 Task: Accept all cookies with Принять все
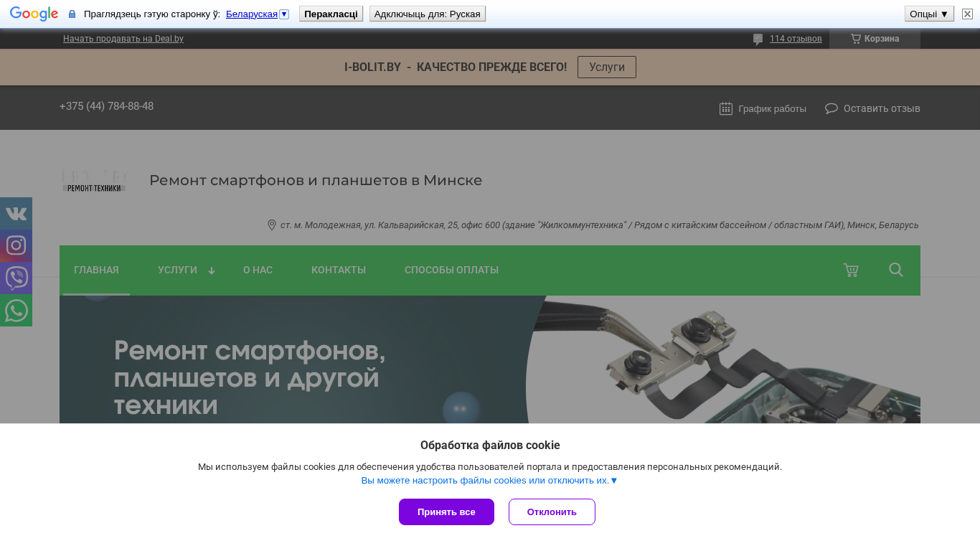[x=446, y=512]
